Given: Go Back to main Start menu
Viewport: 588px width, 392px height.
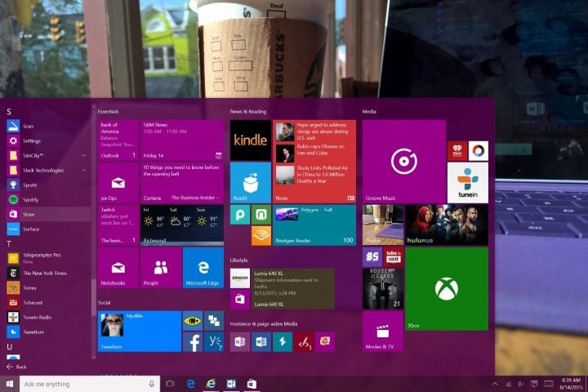Looking at the screenshot, I should coord(16,367).
